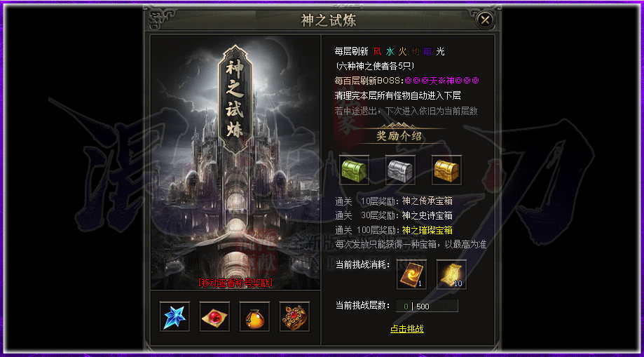Image resolution: width=644 pixels, height=357 pixels.
Task: Click the 点击挑战 challenge link
Action: point(406,329)
